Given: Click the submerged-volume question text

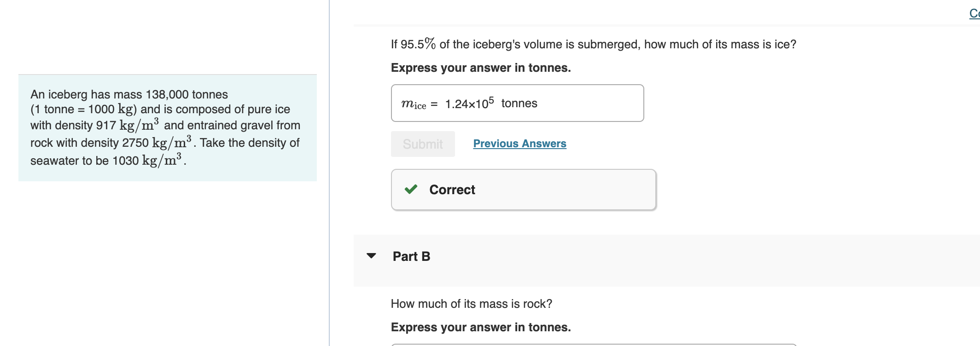Looking at the screenshot, I should pyautogui.click(x=593, y=44).
